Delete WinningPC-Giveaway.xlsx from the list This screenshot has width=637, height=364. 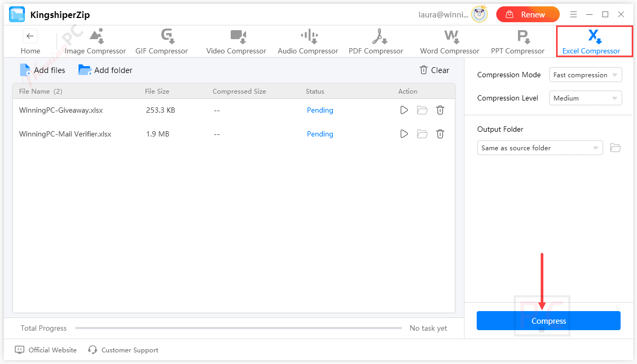[440, 110]
